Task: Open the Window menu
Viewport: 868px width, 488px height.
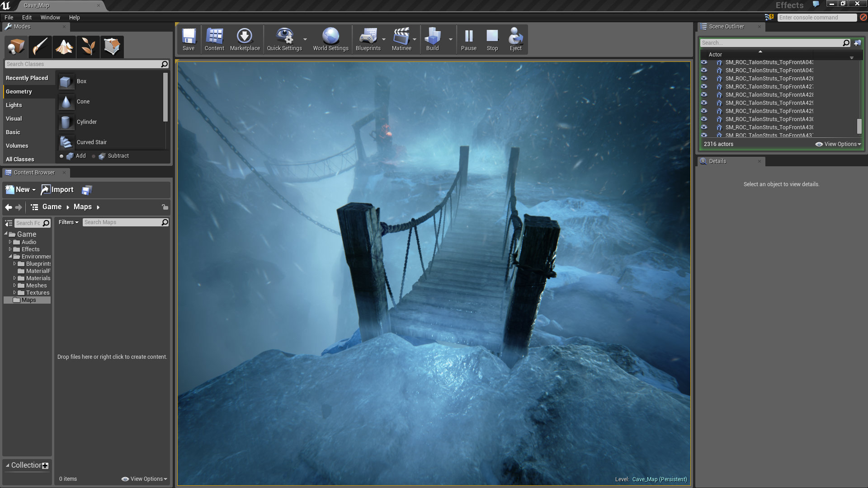Action: point(50,17)
